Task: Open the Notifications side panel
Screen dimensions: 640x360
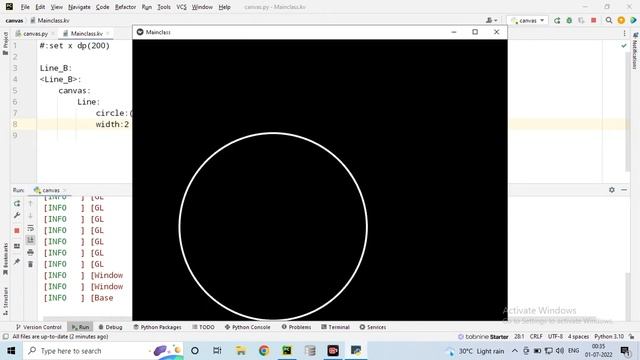Action: [x=635, y=51]
